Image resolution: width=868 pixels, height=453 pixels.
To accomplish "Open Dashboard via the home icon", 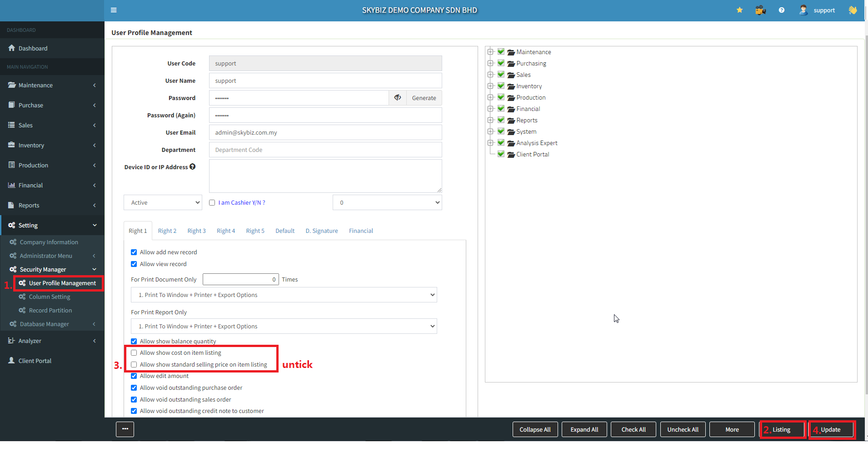I will 12,48.
